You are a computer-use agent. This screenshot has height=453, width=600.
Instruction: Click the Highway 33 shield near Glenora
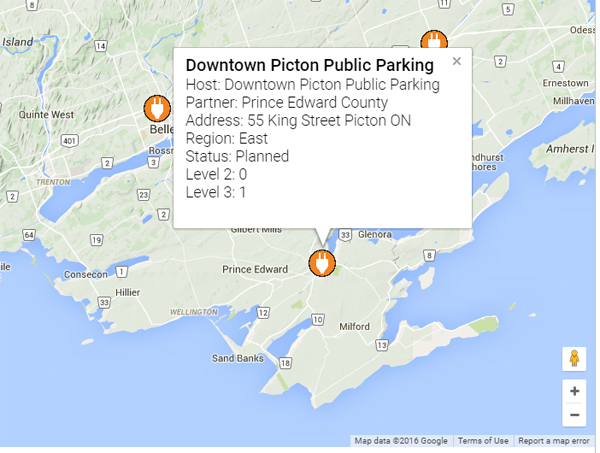click(x=345, y=235)
